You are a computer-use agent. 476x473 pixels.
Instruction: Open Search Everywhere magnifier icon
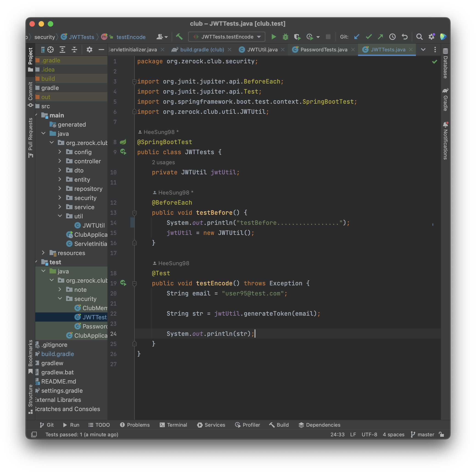pyautogui.click(x=419, y=37)
